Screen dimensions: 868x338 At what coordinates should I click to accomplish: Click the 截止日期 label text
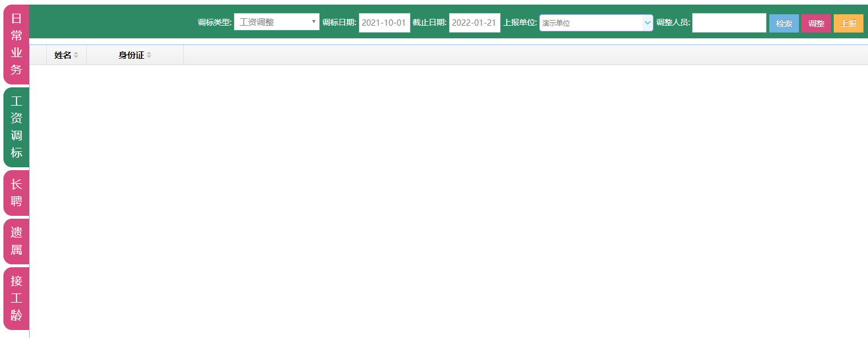430,23
